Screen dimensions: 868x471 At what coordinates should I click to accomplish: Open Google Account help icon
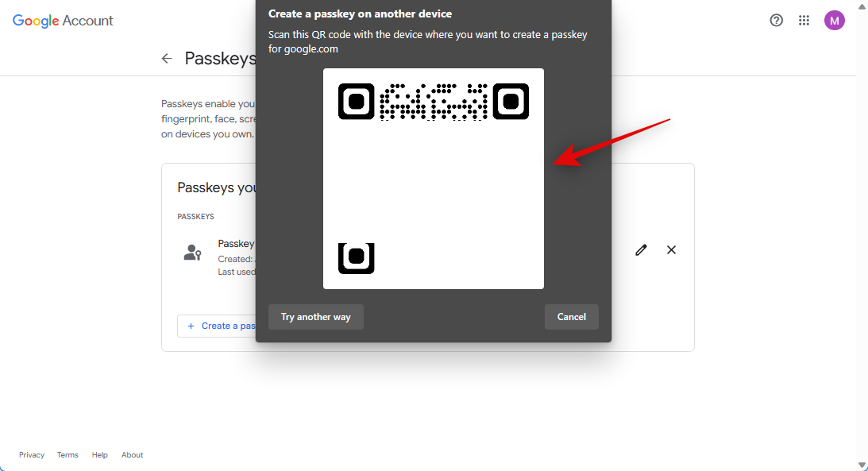776,21
